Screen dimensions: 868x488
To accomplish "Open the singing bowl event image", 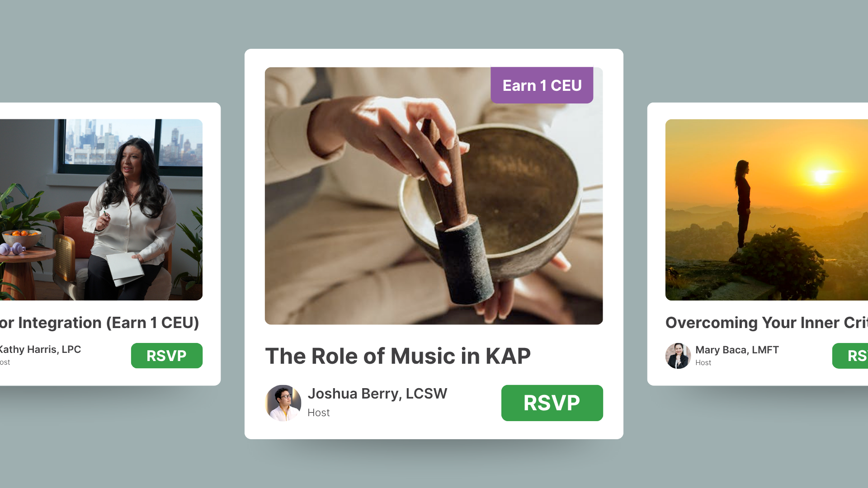I will [x=433, y=196].
